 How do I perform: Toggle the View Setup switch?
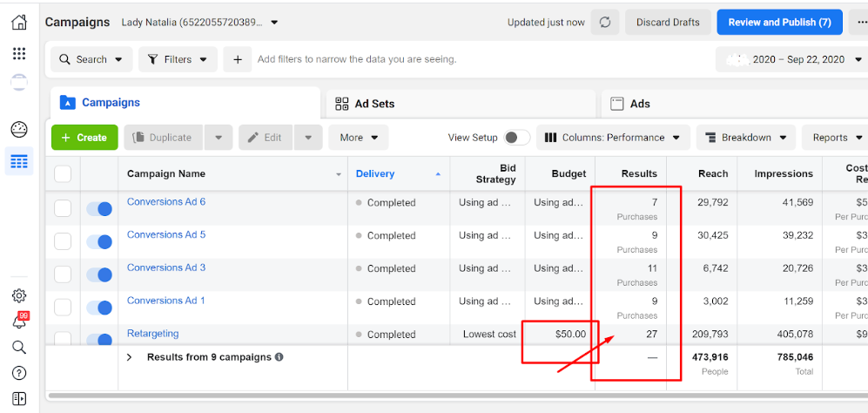(516, 138)
